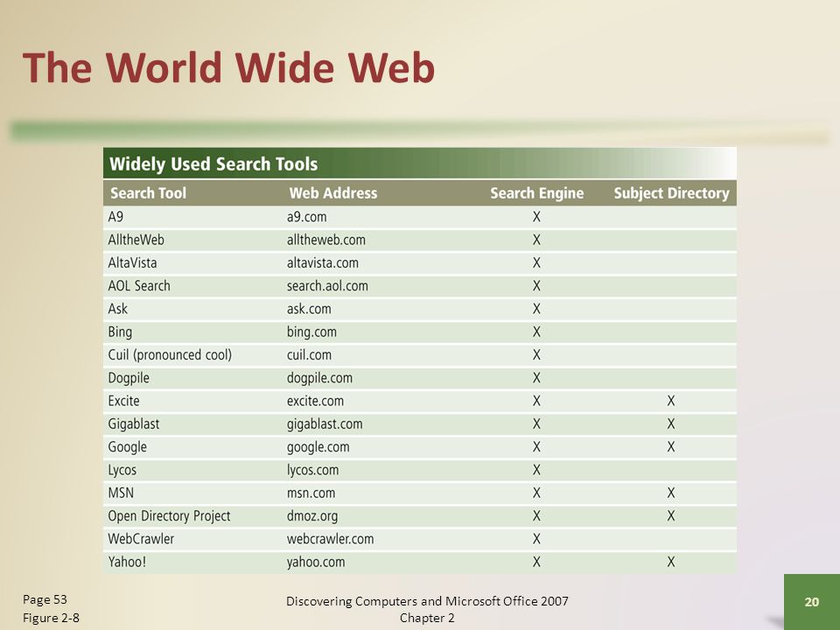Click the 'alltheweb.com' web address
Viewport: 840px width, 630px height.
click(325, 240)
